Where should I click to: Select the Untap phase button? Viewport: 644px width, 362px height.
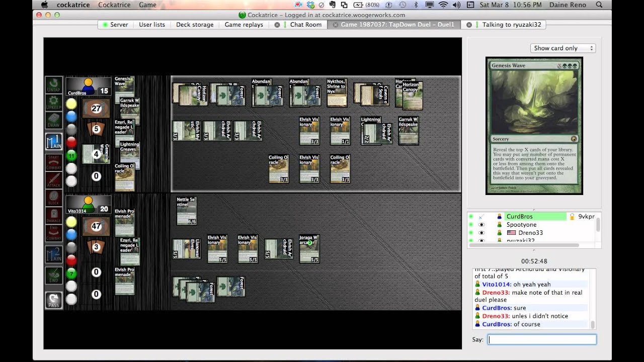[54, 84]
